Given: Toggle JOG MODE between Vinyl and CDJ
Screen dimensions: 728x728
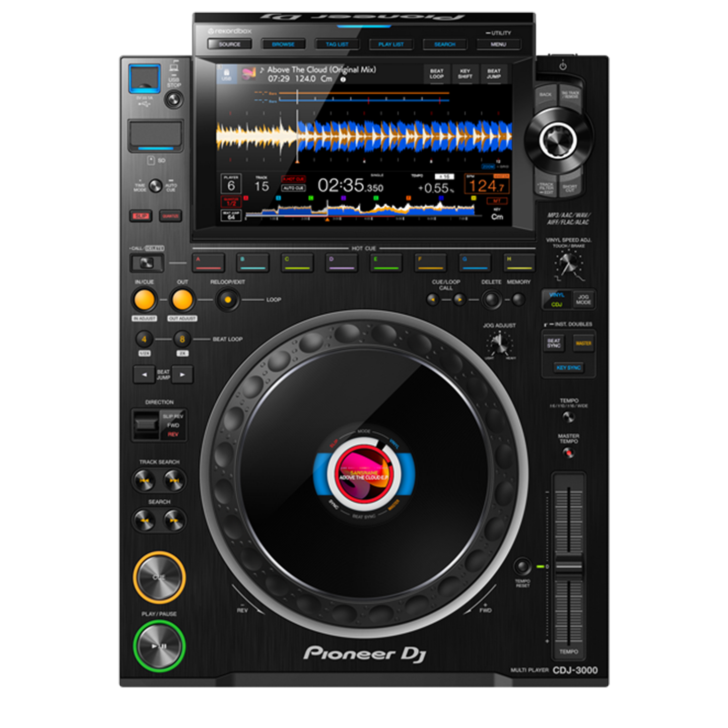Looking at the screenshot, I should coord(583,299).
